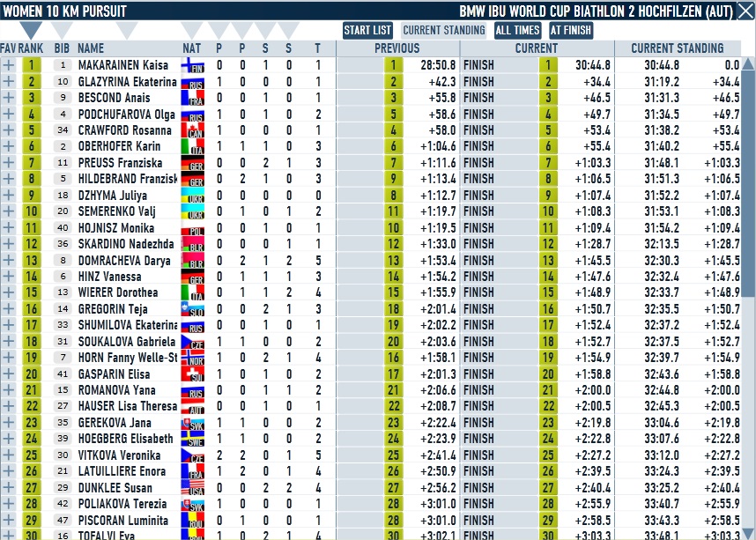Click the CURRENT STANDING column header
756x540 pixels.
(x=677, y=48)
